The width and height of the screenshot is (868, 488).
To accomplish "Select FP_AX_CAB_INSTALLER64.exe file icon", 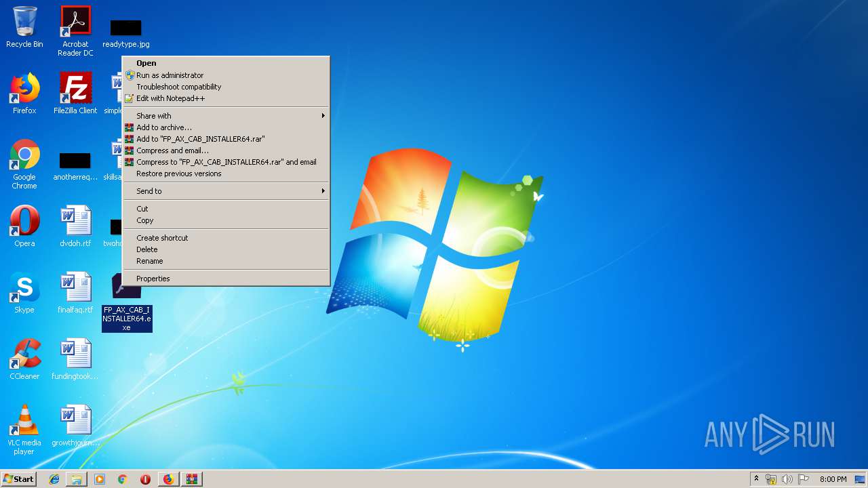I will click(127, 303).
